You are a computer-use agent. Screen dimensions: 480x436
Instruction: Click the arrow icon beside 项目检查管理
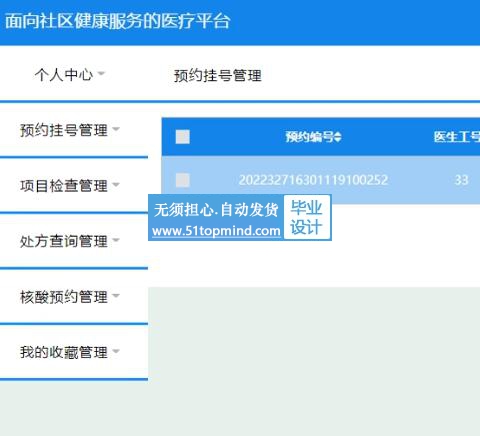coord(116,184)
